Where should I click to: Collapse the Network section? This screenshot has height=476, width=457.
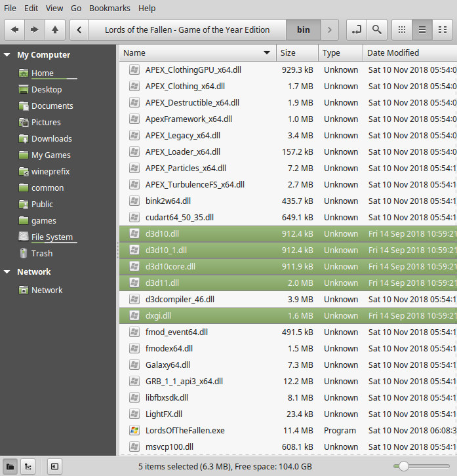7,271
